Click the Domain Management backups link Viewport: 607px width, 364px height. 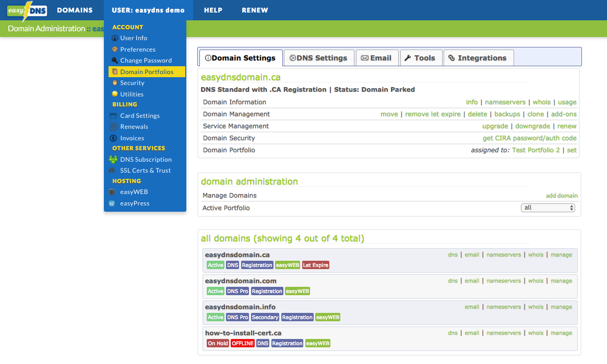point(507,114)
